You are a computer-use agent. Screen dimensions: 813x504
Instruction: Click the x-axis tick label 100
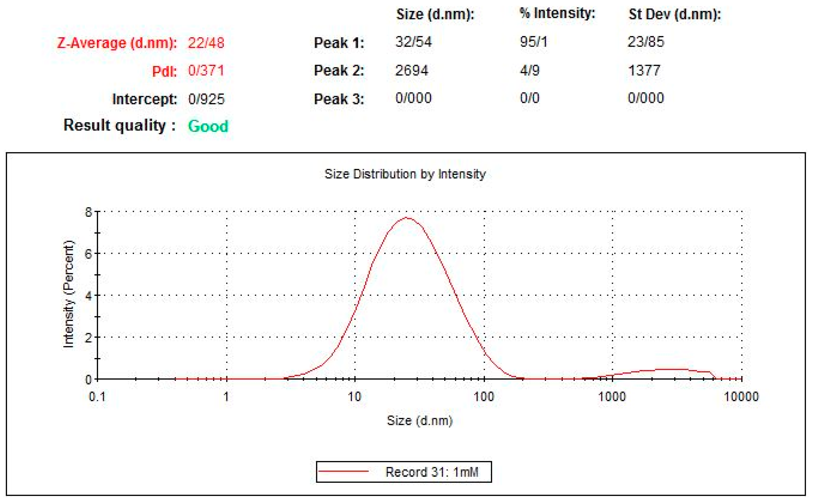[484, 397]
